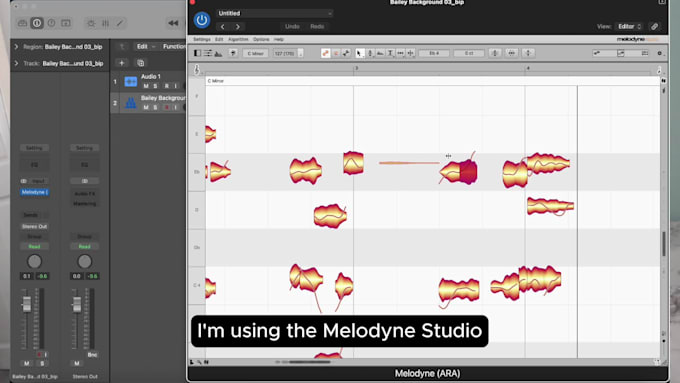Image resolution: width=680 pixels, height=383 pixels.
Task: Open Smart Controls icon in Logic toolbar
Action: [x=91, y=23]
